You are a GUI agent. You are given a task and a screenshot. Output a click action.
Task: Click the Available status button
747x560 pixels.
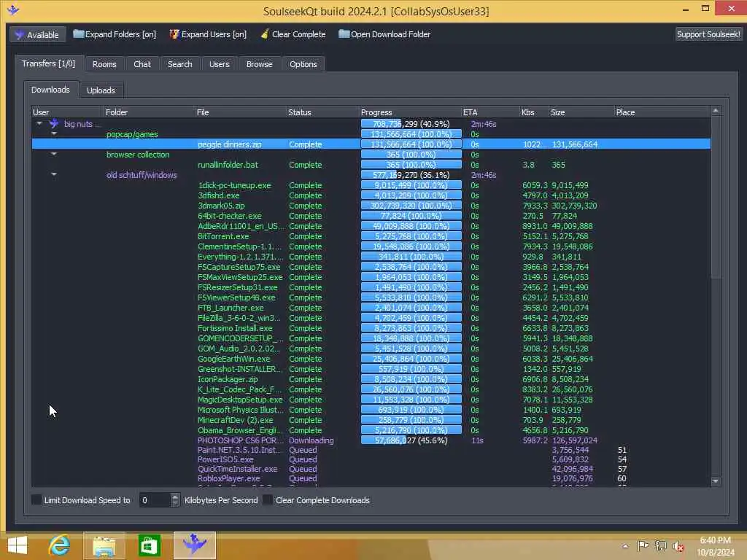tap(38, 35)
